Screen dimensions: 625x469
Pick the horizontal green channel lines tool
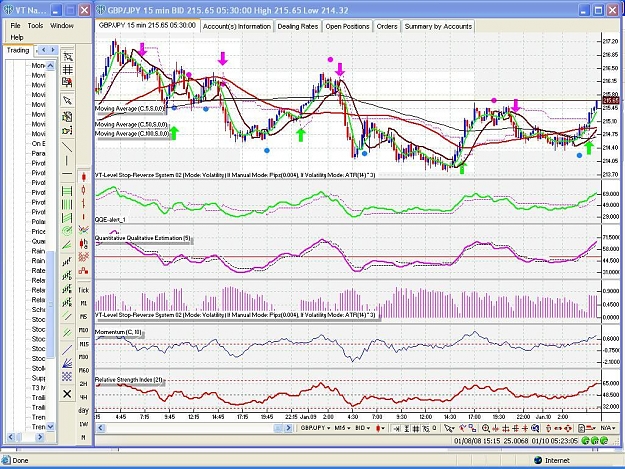click(x=67, y=191)
